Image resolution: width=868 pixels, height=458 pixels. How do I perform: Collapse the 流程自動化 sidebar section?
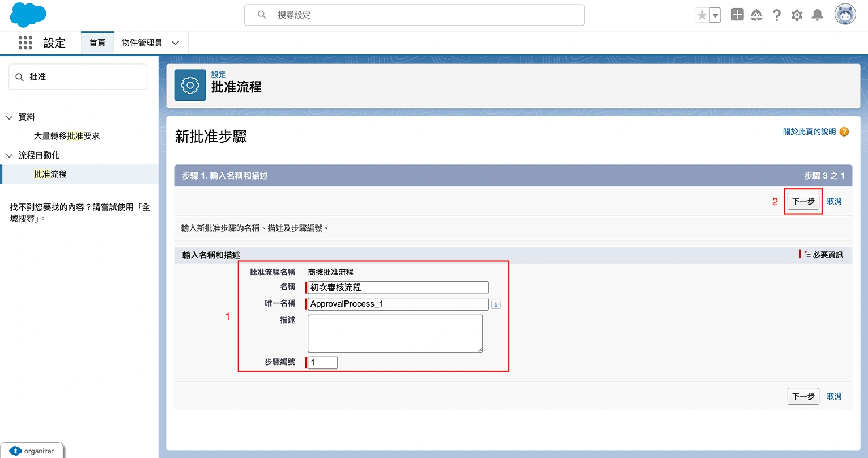point(9,155)
